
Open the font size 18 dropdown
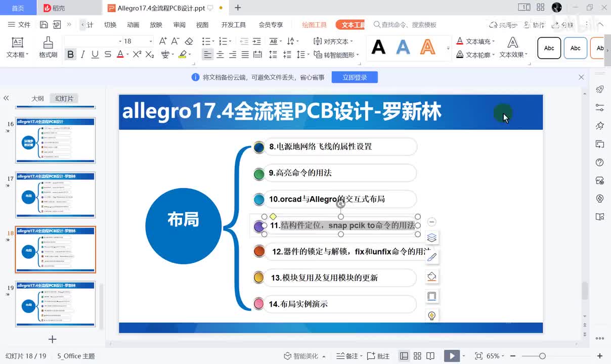point(150,41)
